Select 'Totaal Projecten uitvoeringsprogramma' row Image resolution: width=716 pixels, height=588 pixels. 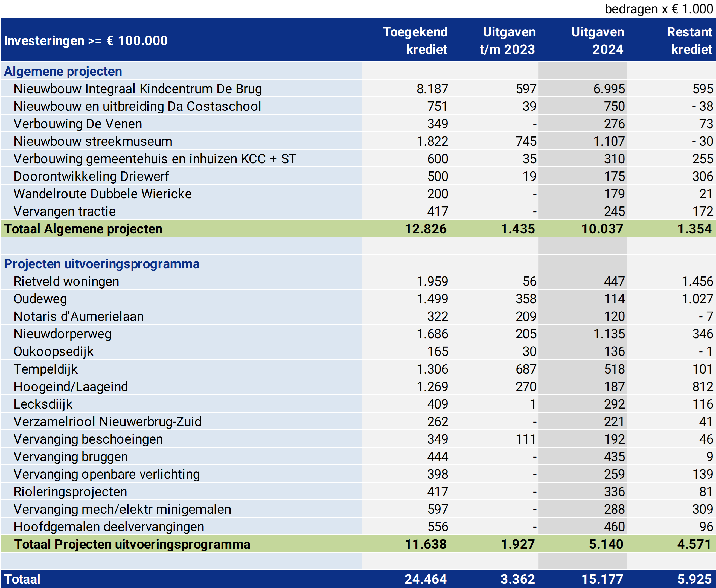pyautogui.click(x=132, y=544)
